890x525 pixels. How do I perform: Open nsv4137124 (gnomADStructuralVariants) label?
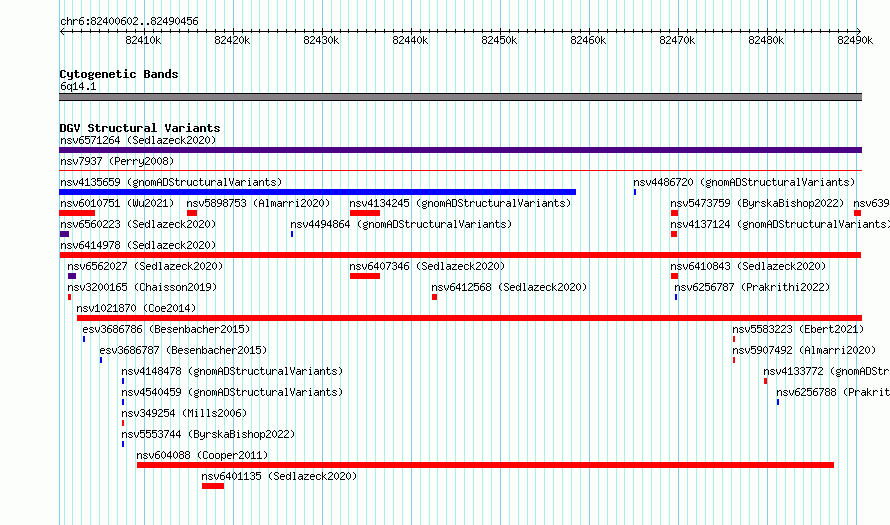click(780, 224)
